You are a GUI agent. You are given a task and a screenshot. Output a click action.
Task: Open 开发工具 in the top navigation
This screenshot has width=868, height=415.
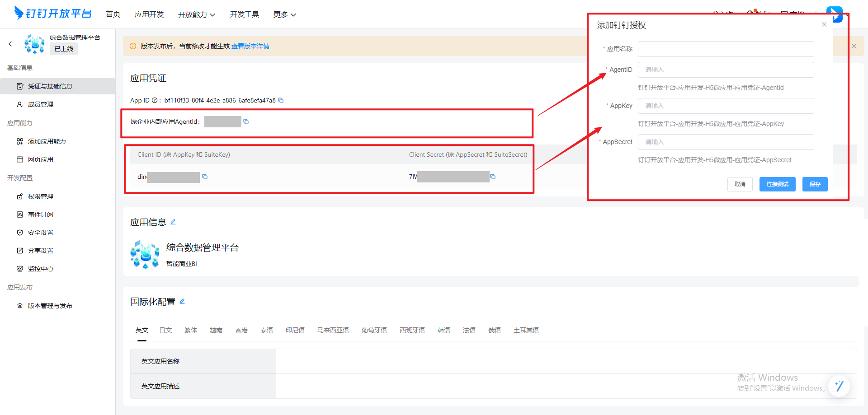[x=245, y=14]
